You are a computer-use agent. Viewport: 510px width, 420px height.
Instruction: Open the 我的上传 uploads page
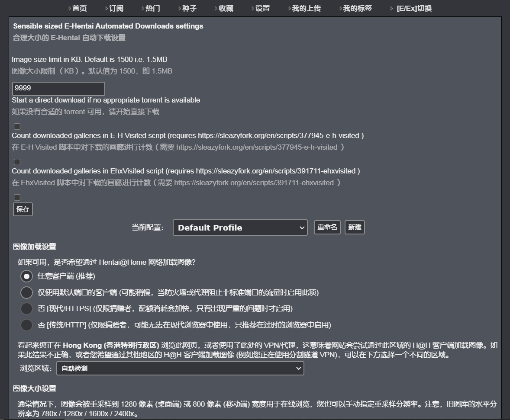coord(307,8)
